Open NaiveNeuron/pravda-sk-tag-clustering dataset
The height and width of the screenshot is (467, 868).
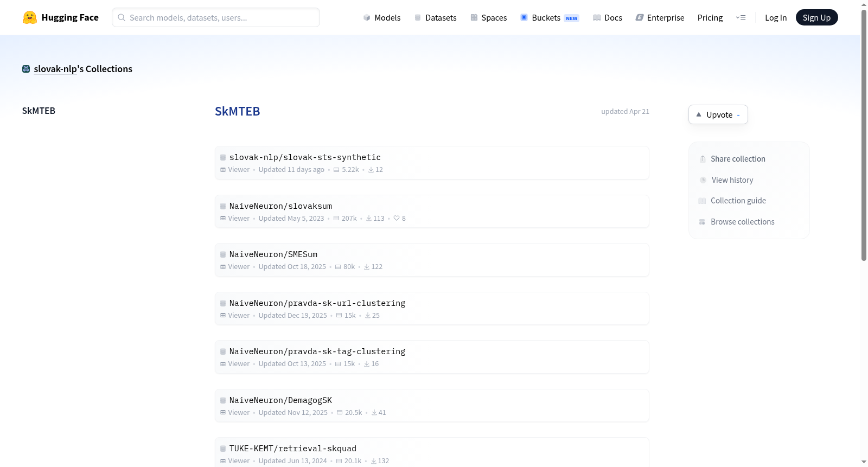[x=317, y=351]
